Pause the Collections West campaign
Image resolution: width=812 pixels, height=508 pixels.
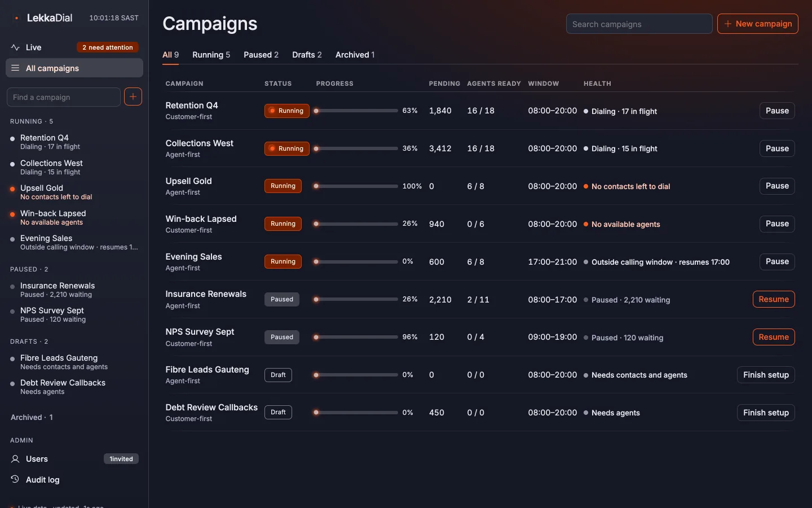[x=777, y=148]
